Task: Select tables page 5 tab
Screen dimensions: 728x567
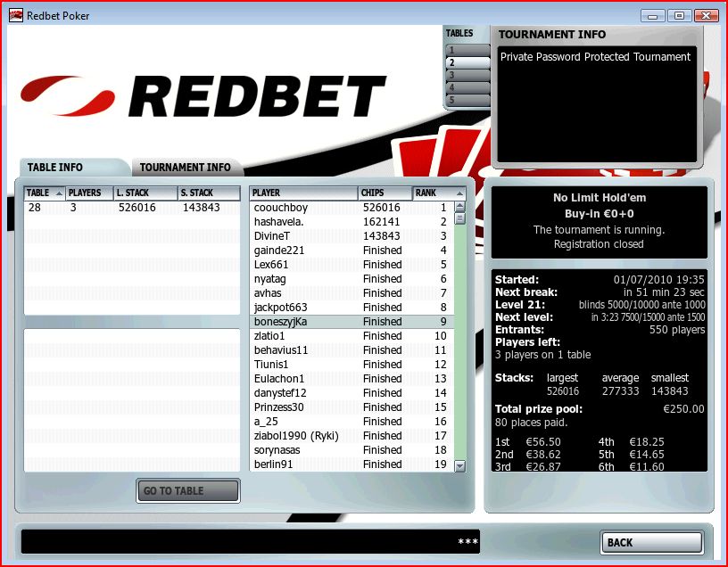Action: 467,100
